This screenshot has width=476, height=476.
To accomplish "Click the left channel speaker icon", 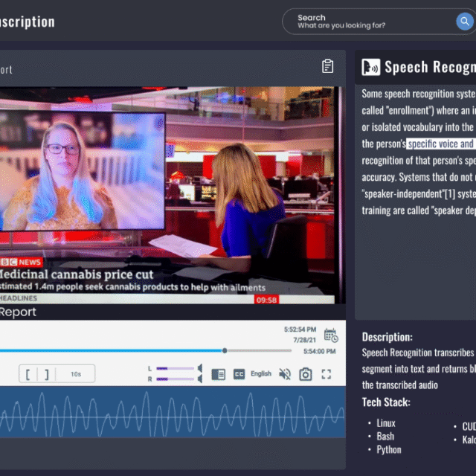I will tap(200, 368).
